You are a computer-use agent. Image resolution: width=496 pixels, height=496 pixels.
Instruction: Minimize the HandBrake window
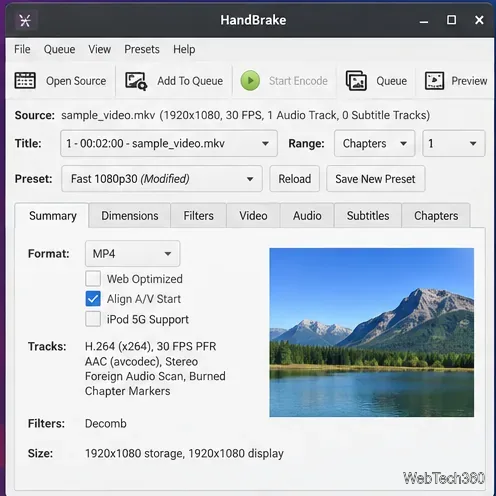pyautogui.click(x=424, y=21)
